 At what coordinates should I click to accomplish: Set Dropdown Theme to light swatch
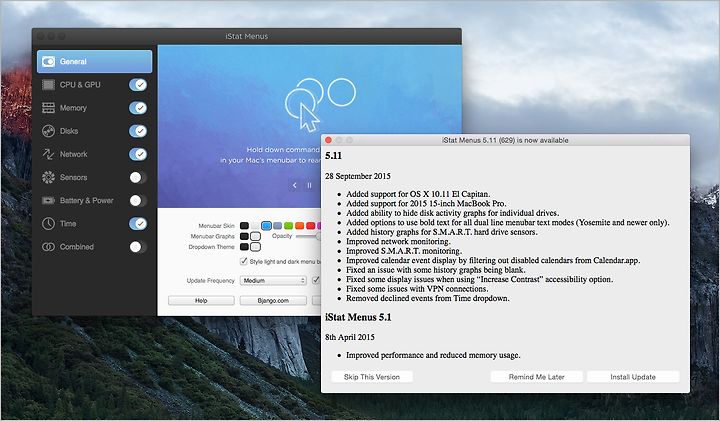tap(255, 247)
